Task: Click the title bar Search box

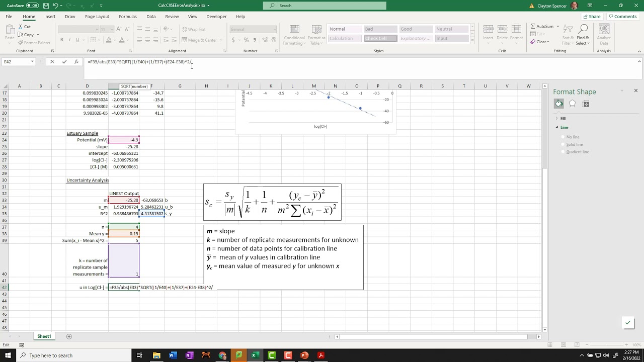Action: coord(325,6)
